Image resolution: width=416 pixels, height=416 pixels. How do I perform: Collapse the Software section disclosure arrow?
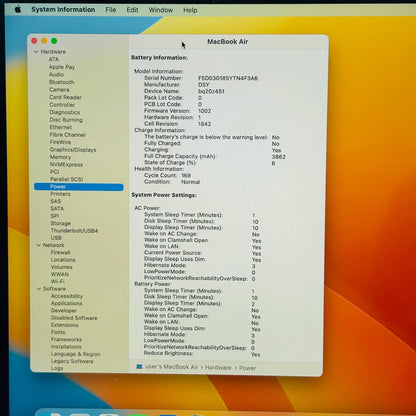pos(39,289)
